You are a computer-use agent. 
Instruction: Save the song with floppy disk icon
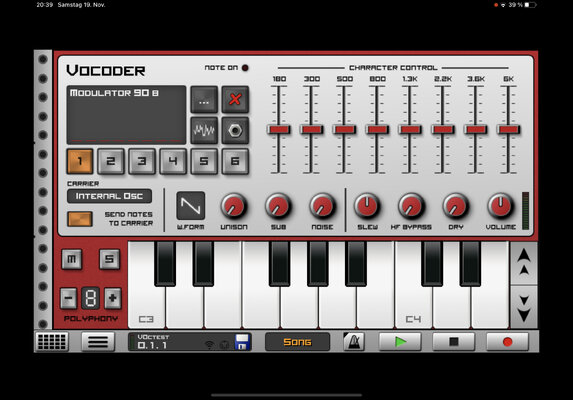tap(242, 342)
